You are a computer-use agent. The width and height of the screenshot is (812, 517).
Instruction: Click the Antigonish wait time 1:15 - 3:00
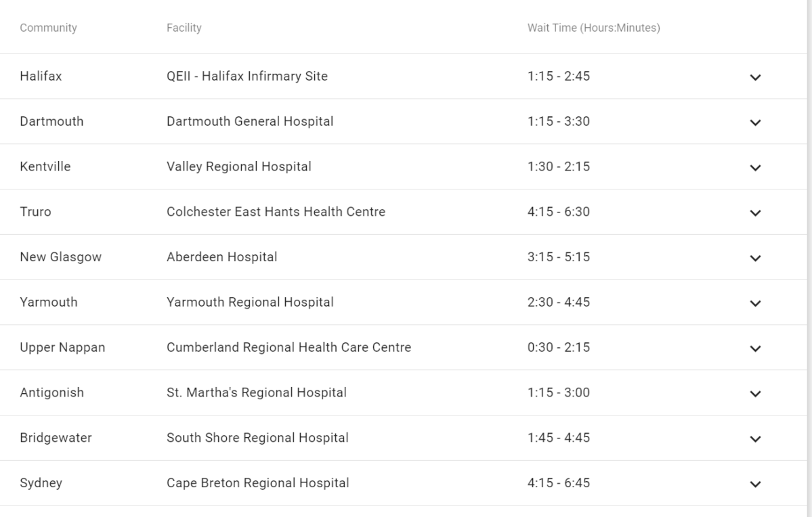pos(559,392)
